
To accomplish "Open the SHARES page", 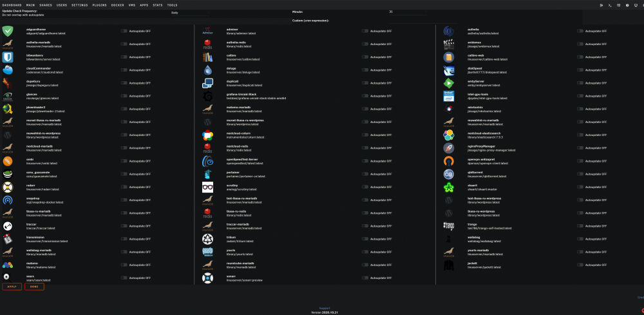I will (46, 5).
